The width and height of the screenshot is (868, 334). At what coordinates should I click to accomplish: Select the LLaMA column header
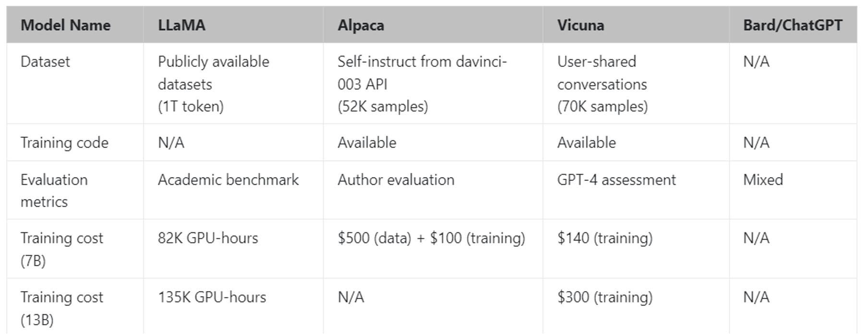coord(181,25)
